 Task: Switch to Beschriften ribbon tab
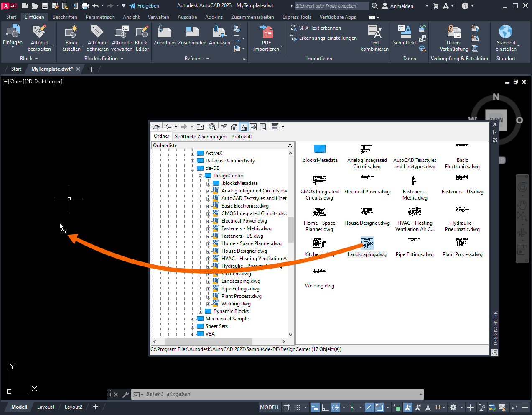(x=65, y=17)
